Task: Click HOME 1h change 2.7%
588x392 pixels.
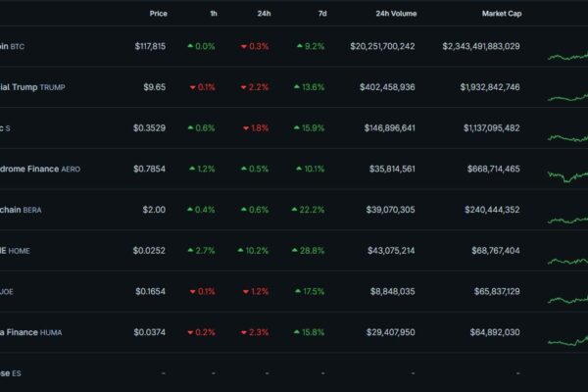Action: click(x=201, y=251)
